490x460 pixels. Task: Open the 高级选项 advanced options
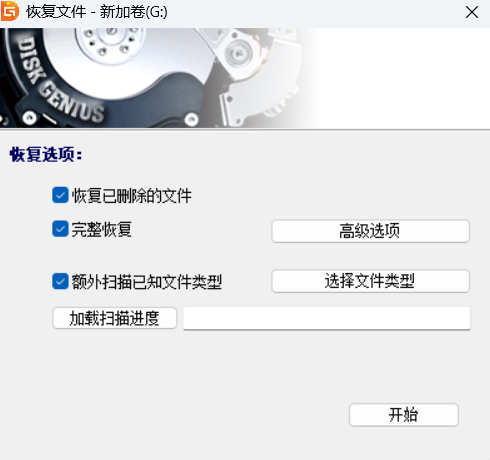pos(370,231)
